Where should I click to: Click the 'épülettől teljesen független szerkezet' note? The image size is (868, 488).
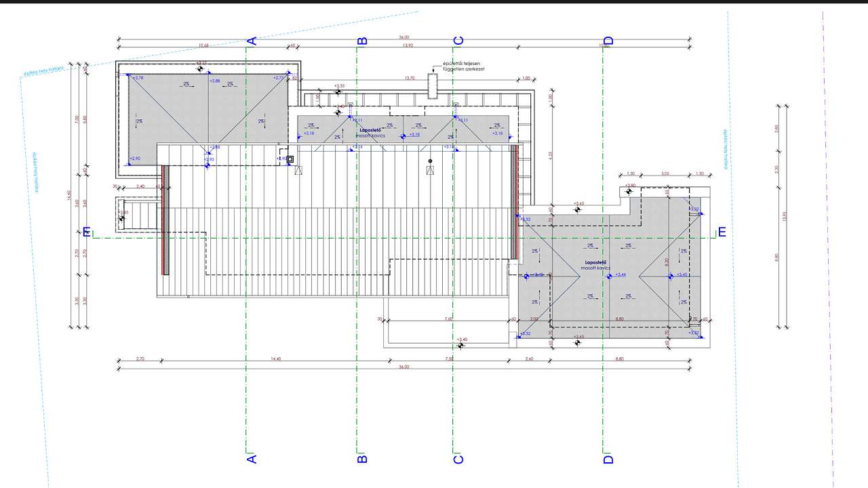pos(463,66)
